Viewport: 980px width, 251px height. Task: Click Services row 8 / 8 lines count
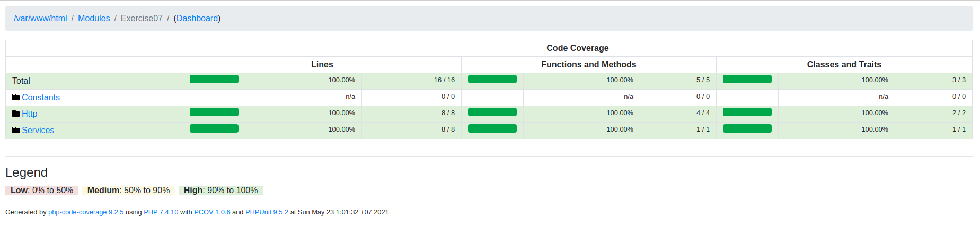[448, 129]
